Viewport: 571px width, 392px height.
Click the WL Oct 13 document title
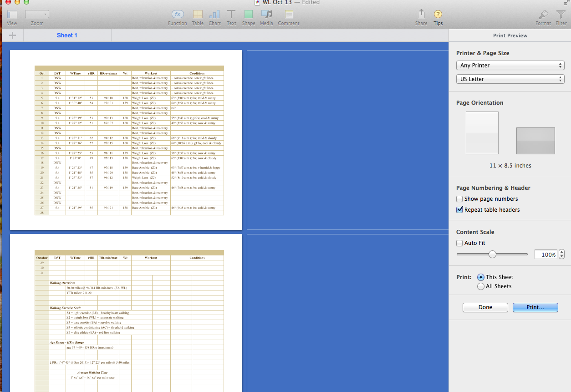tap(277, 2)
